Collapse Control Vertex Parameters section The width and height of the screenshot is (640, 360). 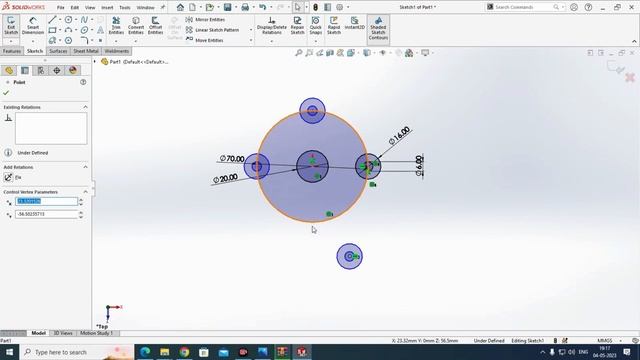point(85,192)
